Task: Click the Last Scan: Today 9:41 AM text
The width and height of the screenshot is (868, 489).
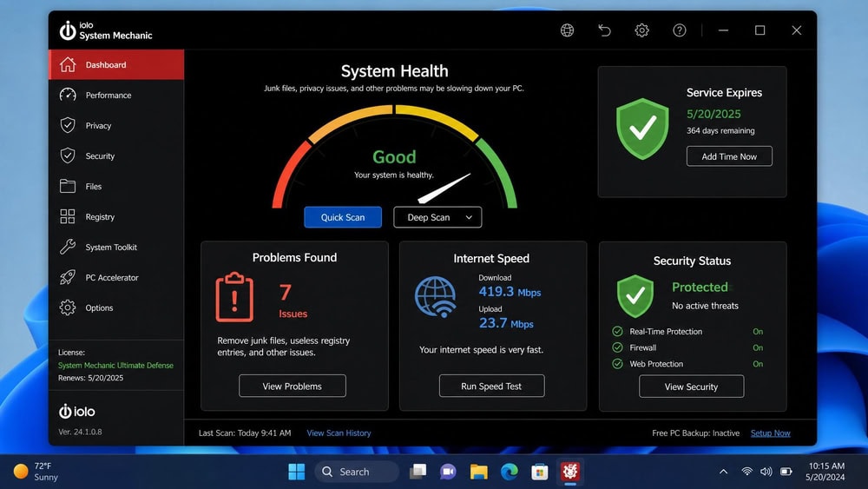Action: pyautogui.click(x=245, y=433)
